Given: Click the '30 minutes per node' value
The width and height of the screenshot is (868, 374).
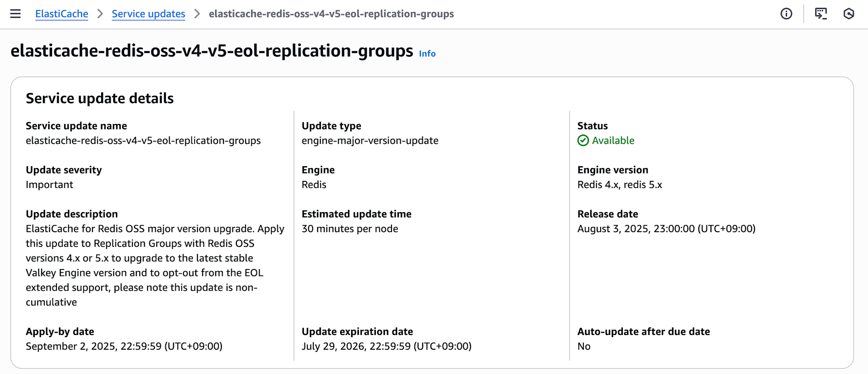Looking at the screenshot, I should point(350,229).
